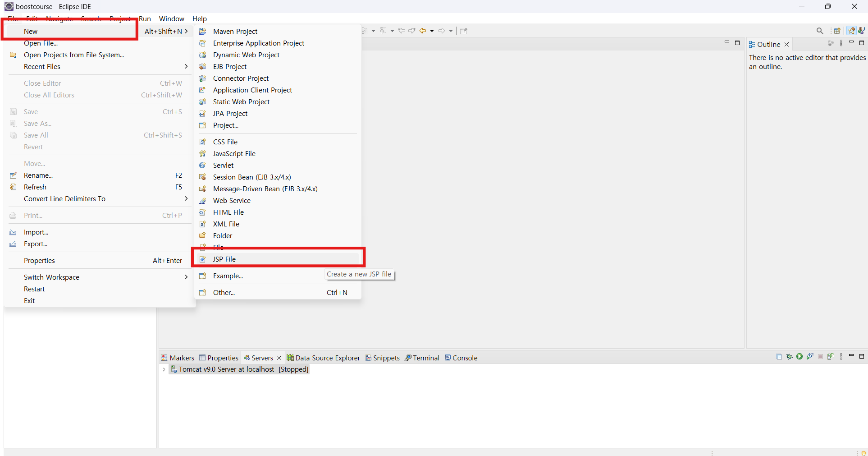Choose Dynamic Web Project
The image size is (868, 456).
278,55
